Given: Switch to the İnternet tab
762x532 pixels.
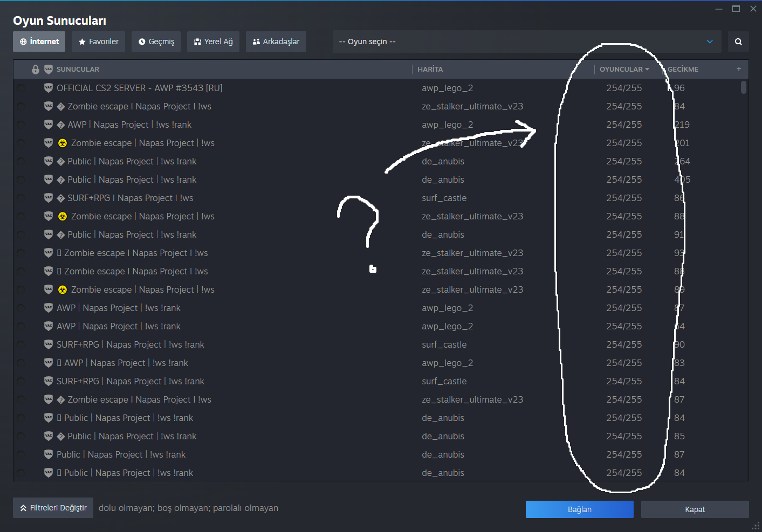Looking at the screenshot, I should click(x=39, y=42).
